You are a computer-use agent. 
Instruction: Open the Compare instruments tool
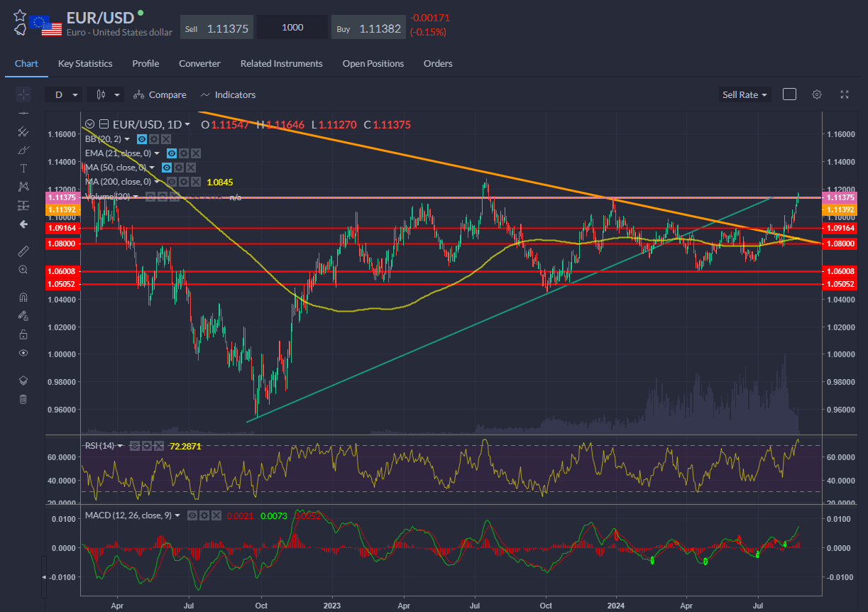pyautogui.click(x=160, y=94)
